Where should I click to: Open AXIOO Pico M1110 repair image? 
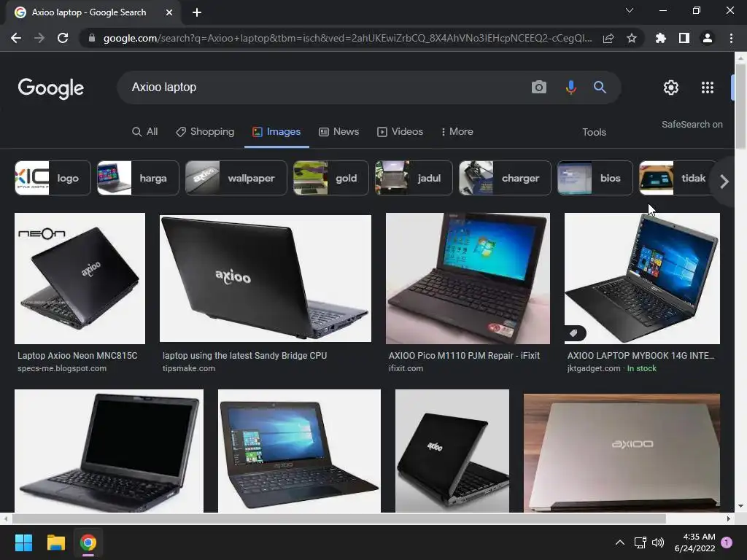click(x=468, y=279)
